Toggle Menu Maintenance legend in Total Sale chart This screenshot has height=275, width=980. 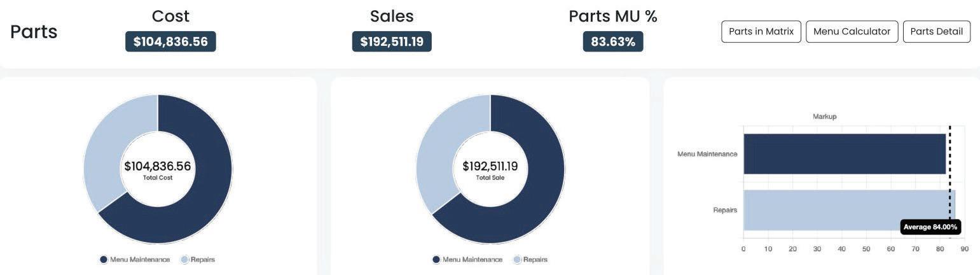(x=467, y=260)
